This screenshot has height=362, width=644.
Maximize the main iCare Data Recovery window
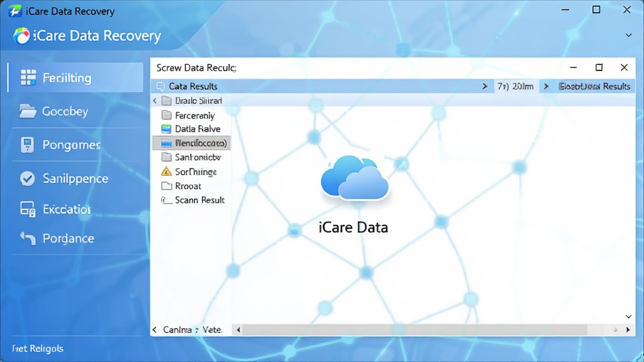(596, 9)
